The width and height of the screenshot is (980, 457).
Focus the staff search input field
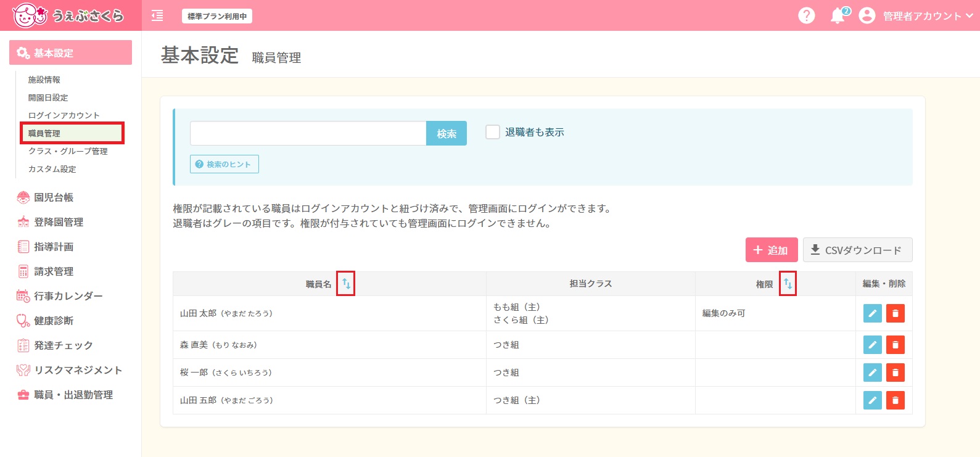coord(308,133)
